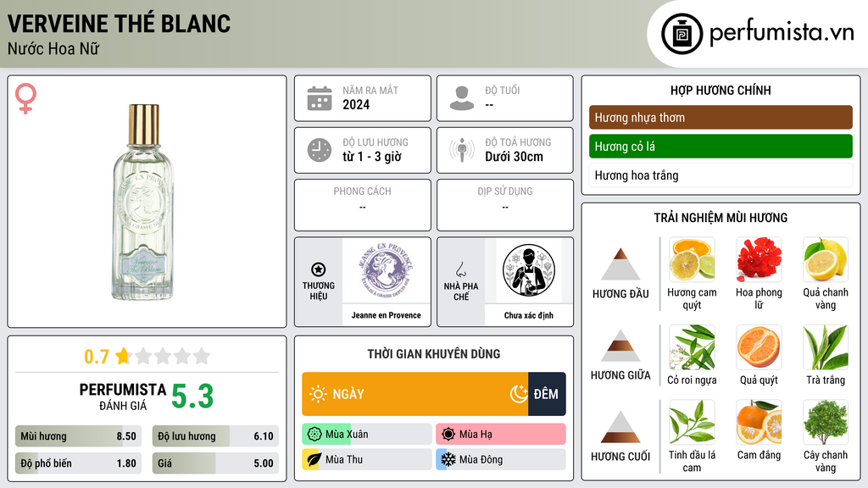
Task: Open the Hương cam quýt note image
Action: [692, 259]
